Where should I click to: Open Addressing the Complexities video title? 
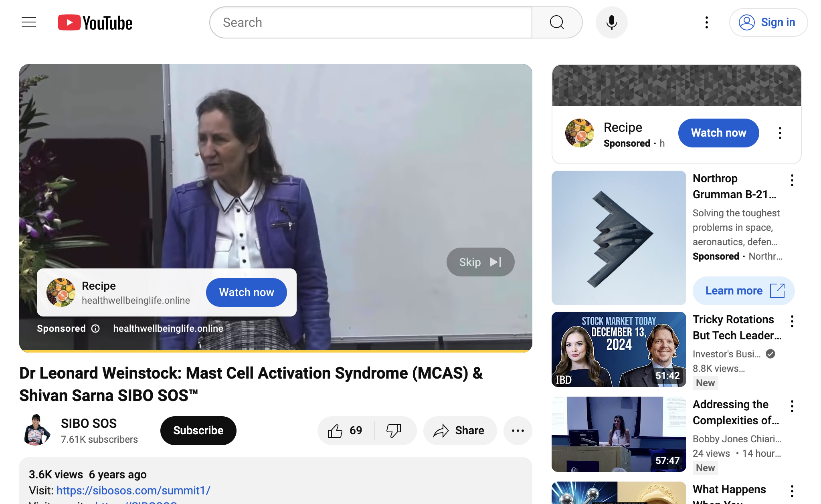(736, 412)
